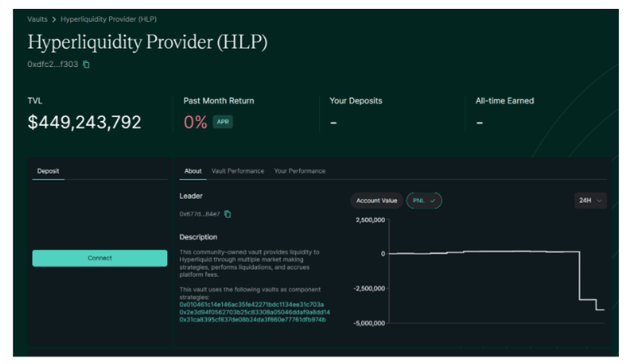The height and width of the screenshot is (364, 627).
Task: Select the Deposit tab
Action: [x=48, y=171]
